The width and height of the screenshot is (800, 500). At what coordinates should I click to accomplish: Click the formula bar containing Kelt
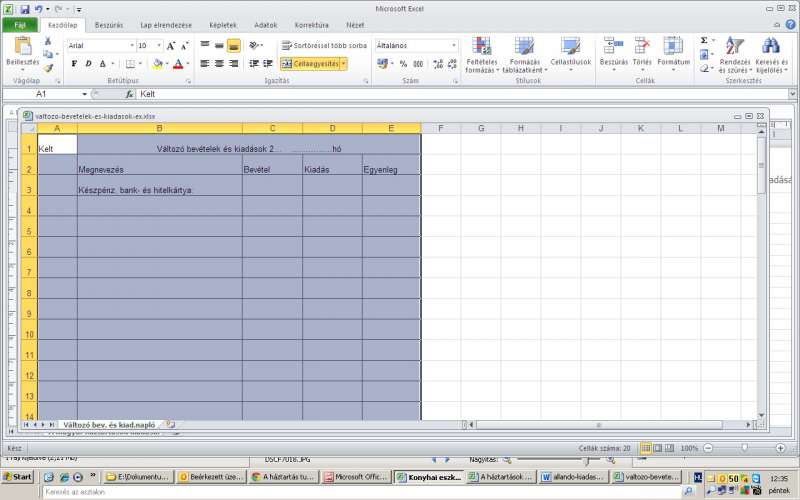[x=462, y=94]
